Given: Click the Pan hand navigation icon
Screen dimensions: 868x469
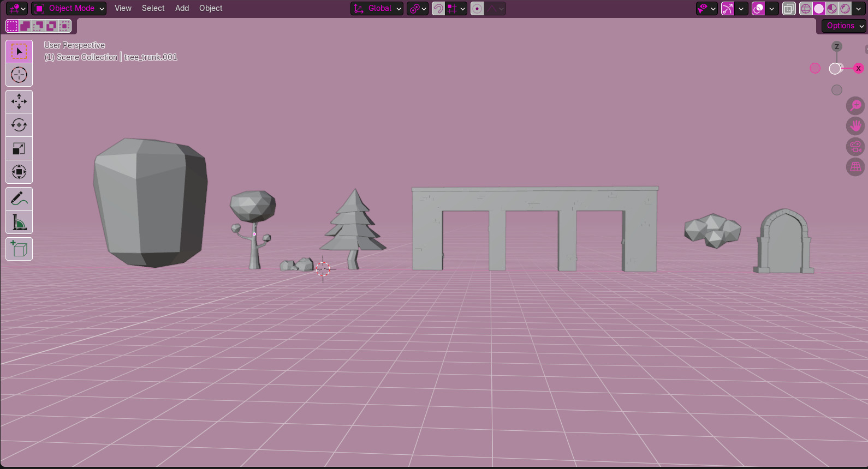Looking at the screenshot, I should tap(855, 126).
